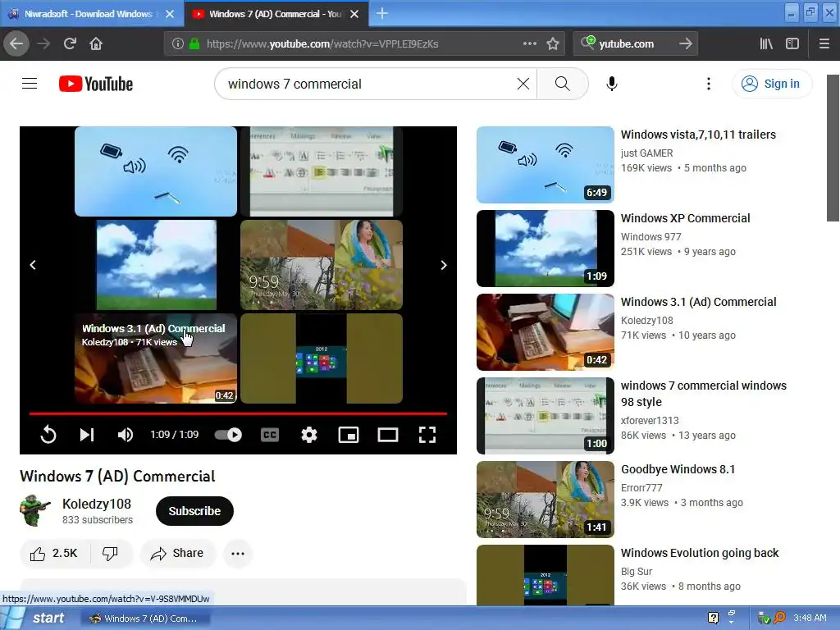The width and height of the screenshot is (840, 630).
Task: Open the browser Library icon
Action: coord(766,44)
